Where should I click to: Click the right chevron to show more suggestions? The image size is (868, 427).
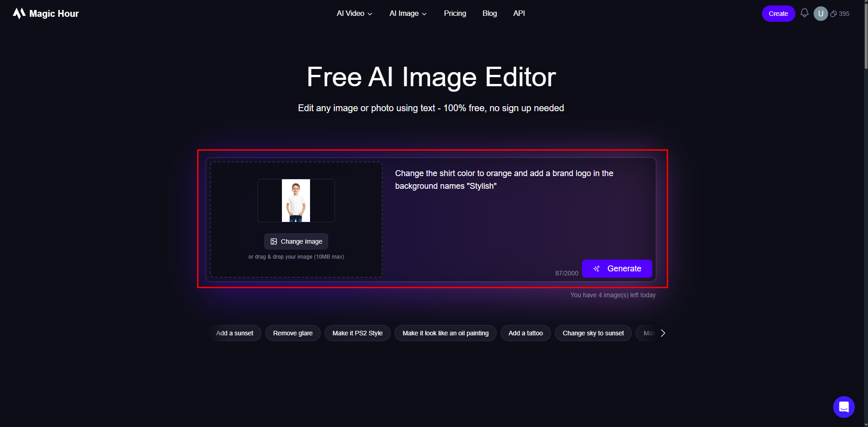point(663,333)
